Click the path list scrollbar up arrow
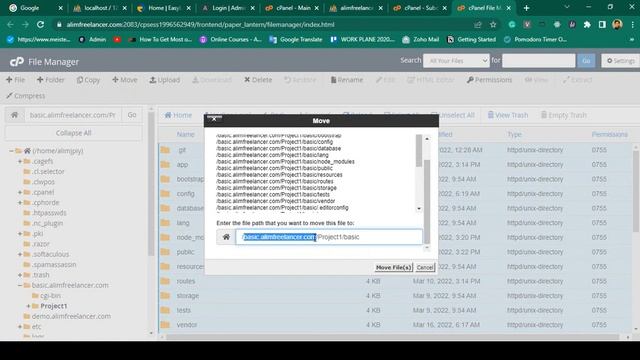This screenshot has width=640, height=360. pyautogui.click(x=427, y=139)
